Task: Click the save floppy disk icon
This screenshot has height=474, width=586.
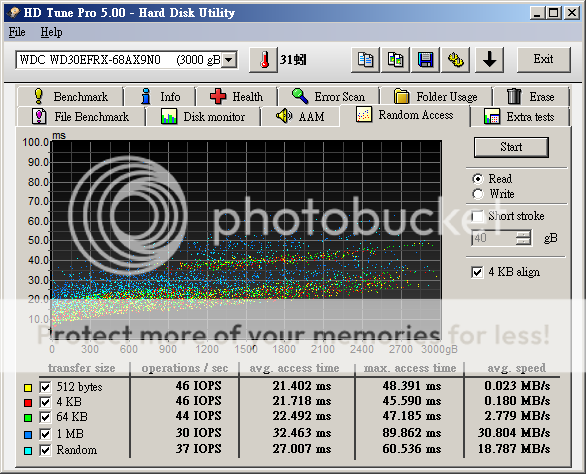Action: coord(425,59)
